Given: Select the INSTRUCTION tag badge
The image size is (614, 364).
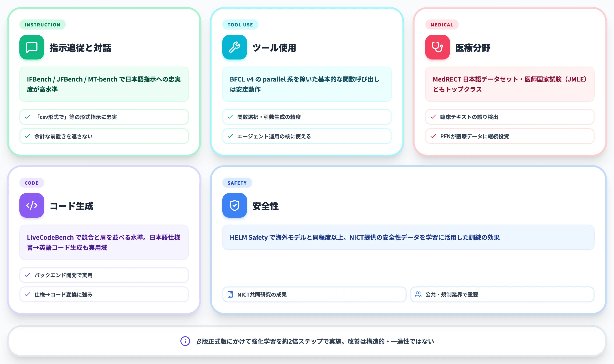Looking at the screenshot, I should click(43, 24).
